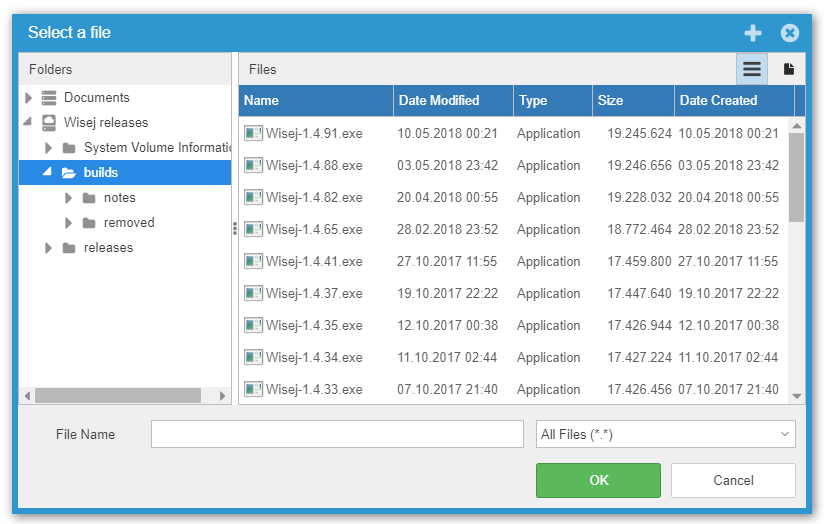Click the plus icon in the title bar
Viewport: 830px width, 524px height.
(x=752, y=33)
